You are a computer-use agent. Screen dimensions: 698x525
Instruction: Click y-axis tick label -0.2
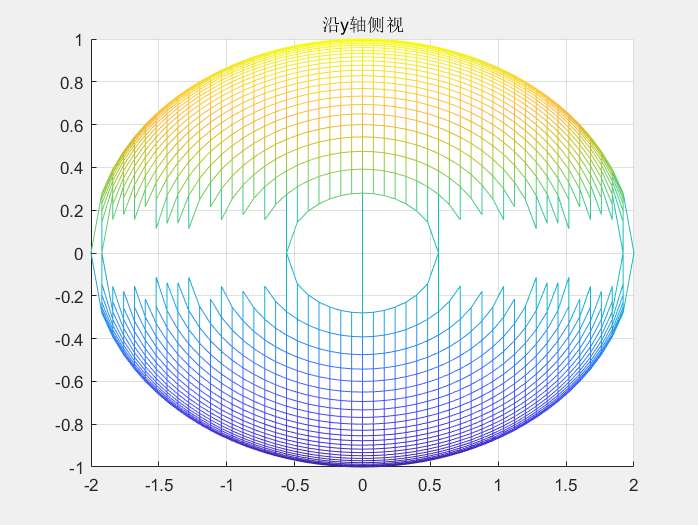pyautogui.click(x=69, y=297)
